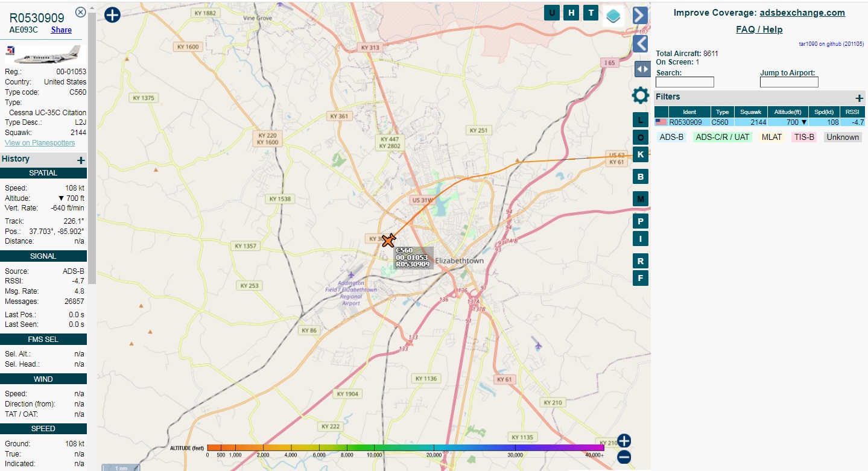
Task: Click the double-arrow sidebar width toggle
Action: click(642, 69)
